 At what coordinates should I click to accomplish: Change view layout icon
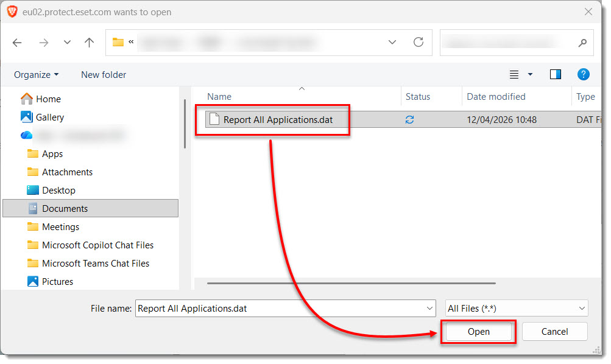point(514,74)
